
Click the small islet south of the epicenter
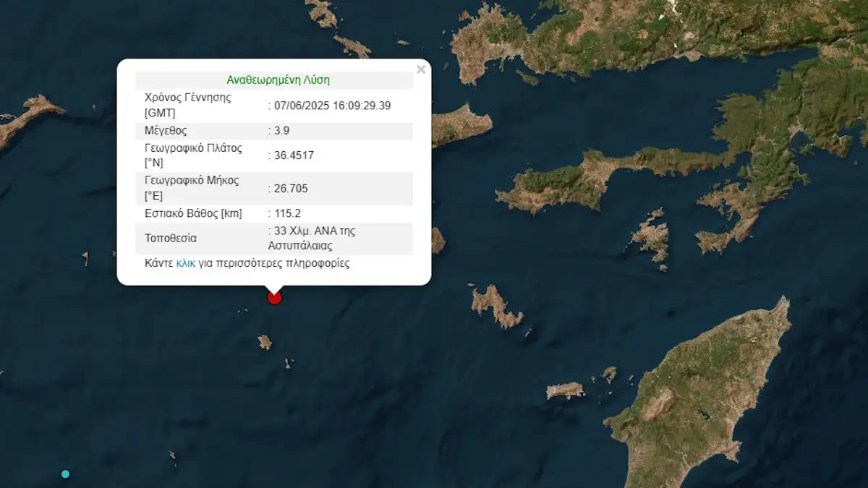[265, 342]
